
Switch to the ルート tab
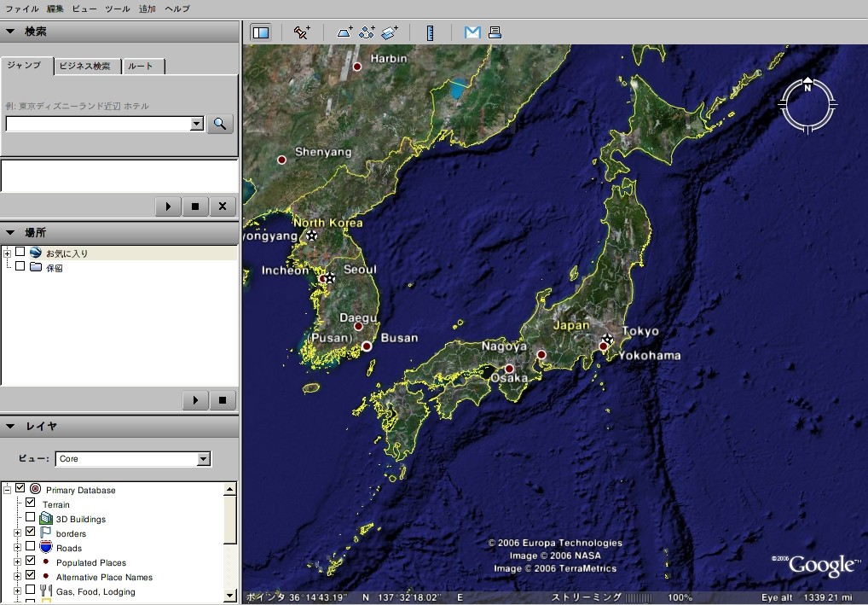[141, 67]
